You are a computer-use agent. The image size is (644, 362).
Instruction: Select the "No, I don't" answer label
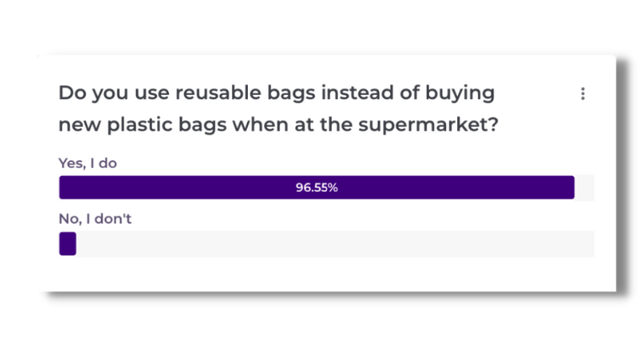coord(95,219)
